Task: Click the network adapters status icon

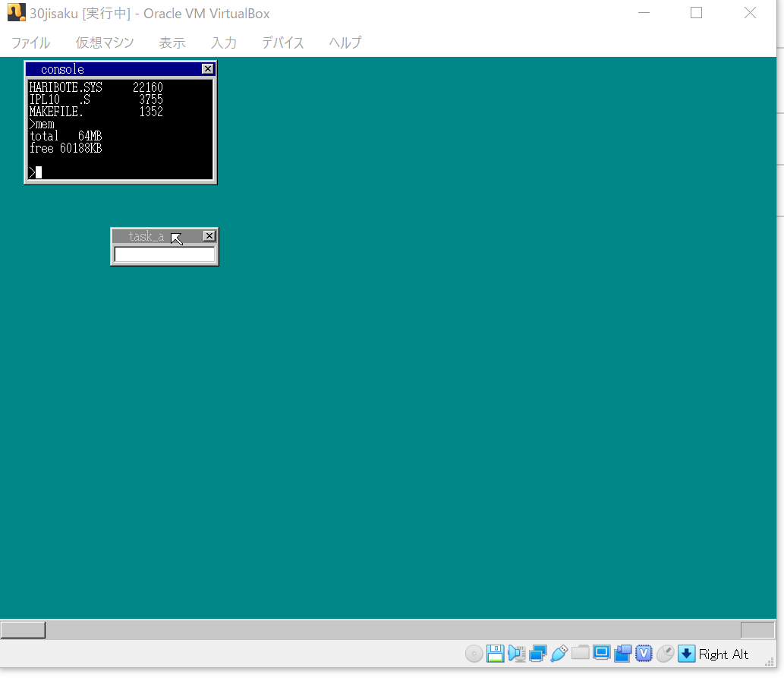Action: (538, 654)
